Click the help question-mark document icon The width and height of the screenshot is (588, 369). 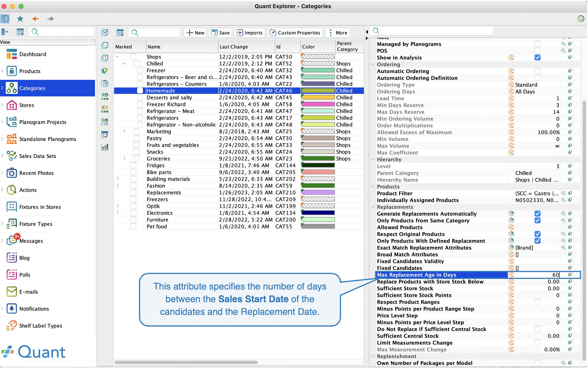(x=105, y=58)
